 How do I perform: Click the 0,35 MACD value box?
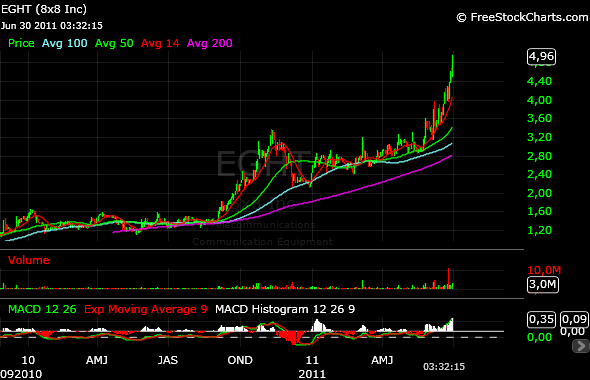[x=541, y=319]
